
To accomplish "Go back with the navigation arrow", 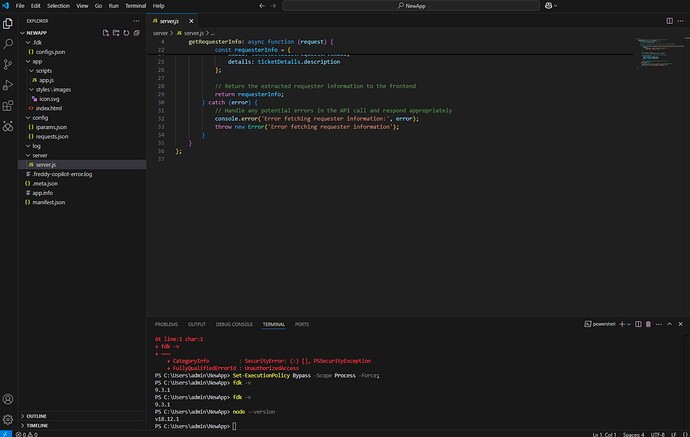I will point(262,6).
